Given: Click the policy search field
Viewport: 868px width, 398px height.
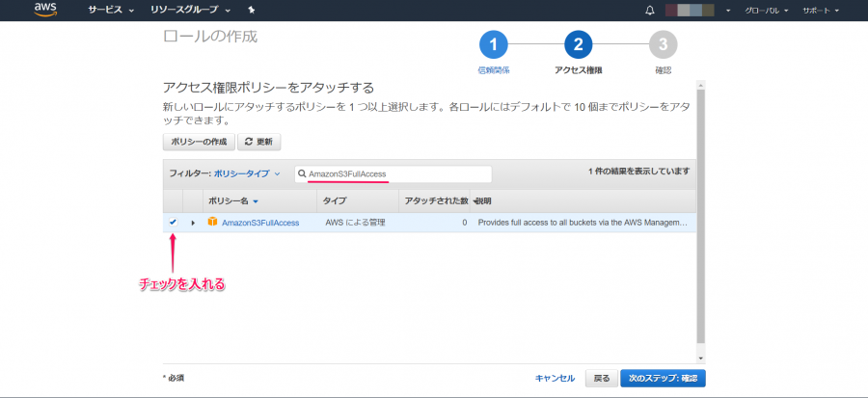Looking at the screenshot, I should pyautogui.click(x=393, y=174).
